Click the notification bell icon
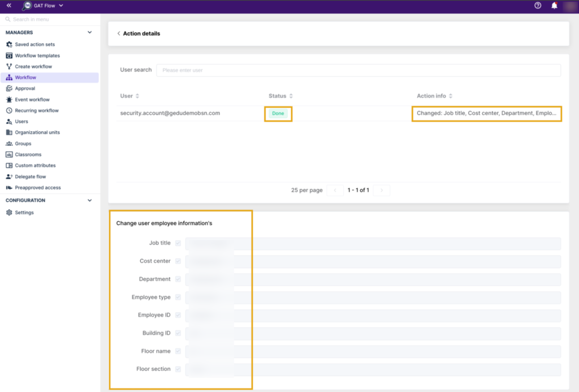This screenshot has height=392, width=579. click(x=554, y=6)
